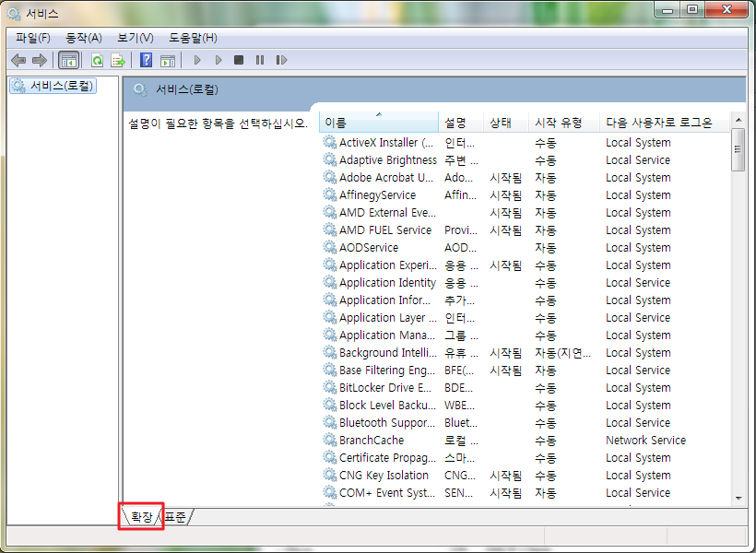
Task: Select the COM+ Event Syst... service
Action: click(x=386, y=493)
